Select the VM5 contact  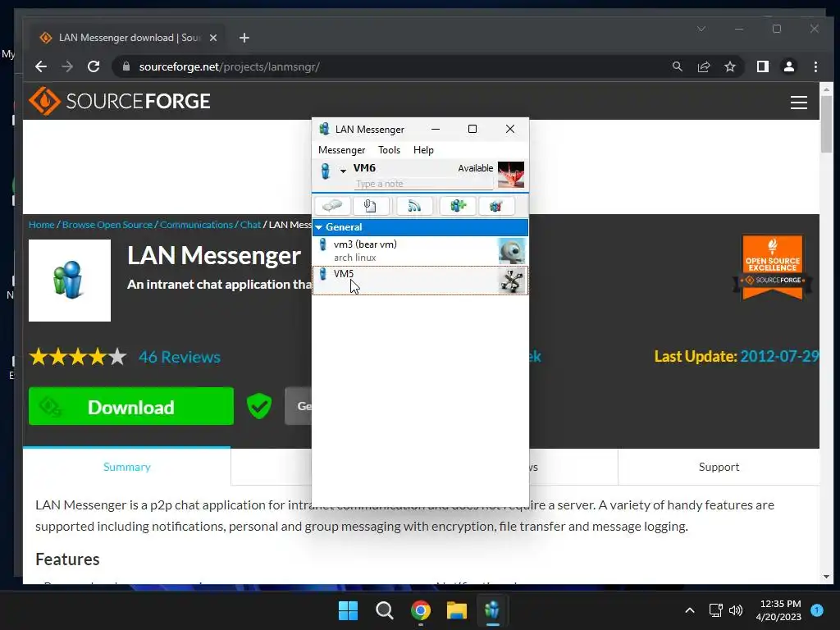pyautogui.click(x=420, y=281)
